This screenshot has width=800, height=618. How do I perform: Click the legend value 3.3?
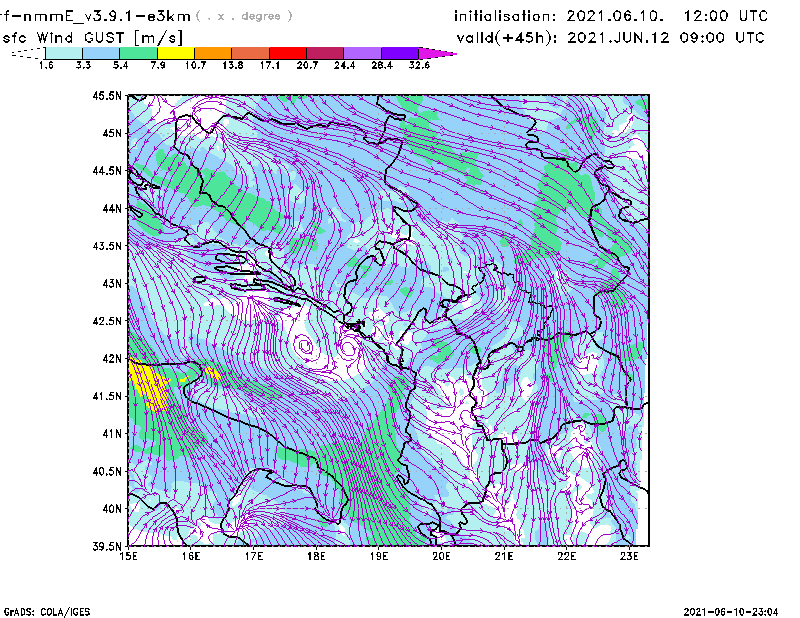point(83,65)
